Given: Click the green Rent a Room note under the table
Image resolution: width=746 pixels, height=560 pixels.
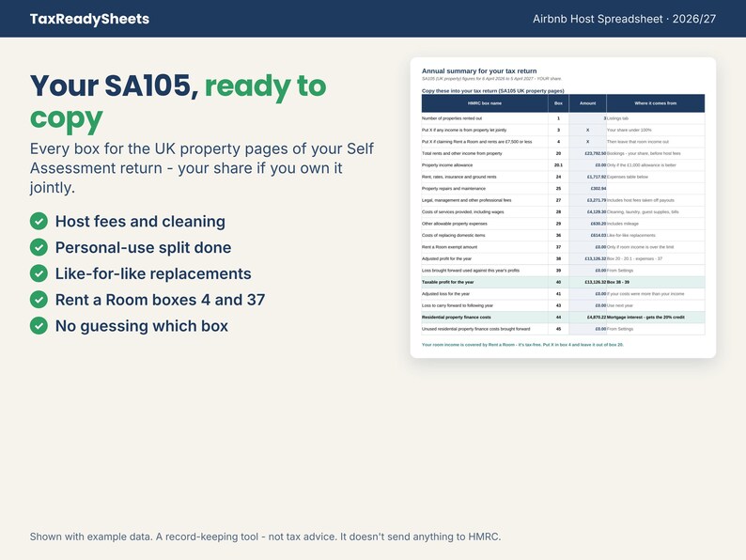Looking at the screenshot, I should pos(522,345).
